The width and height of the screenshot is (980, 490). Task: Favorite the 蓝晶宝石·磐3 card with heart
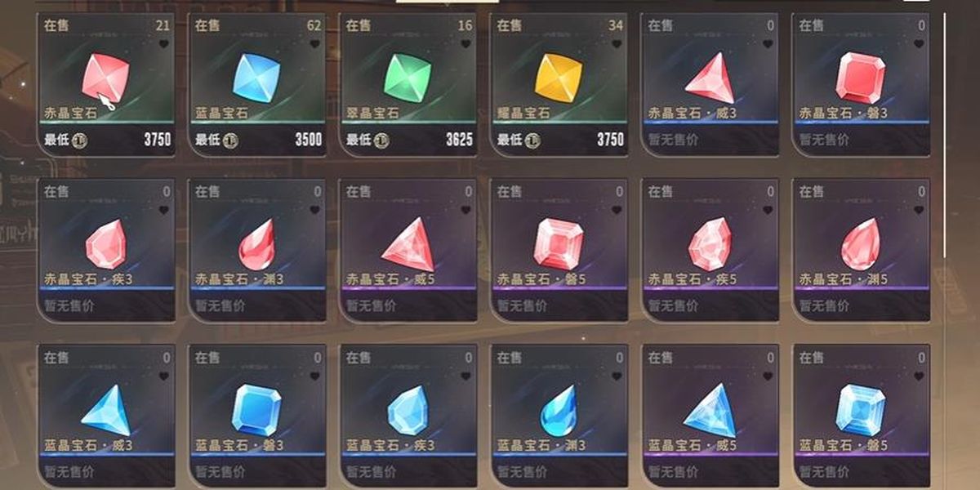pos(314,376)
